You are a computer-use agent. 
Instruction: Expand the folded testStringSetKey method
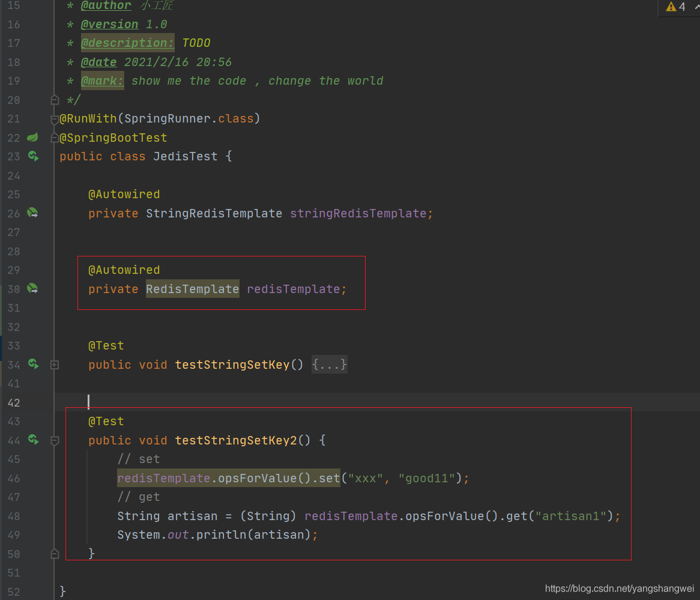[55, 365]
